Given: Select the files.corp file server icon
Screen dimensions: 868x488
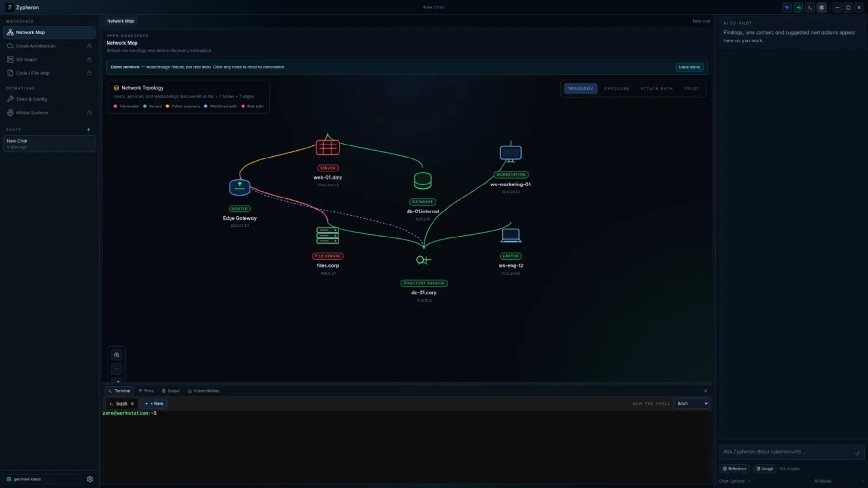Looking at the screenshot, I should pyautogui.click(x=327, y=235).
